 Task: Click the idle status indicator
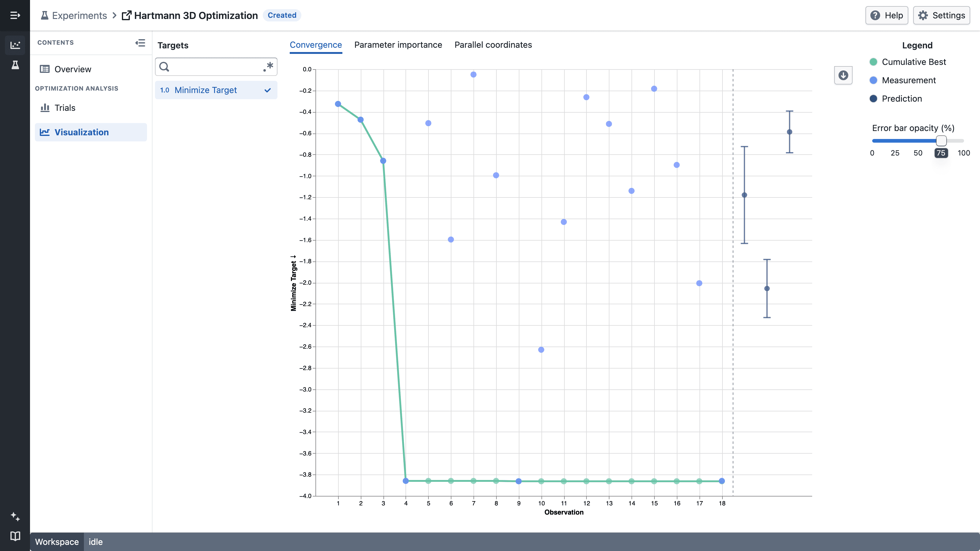pyautogui.click(x=96, y=542)
